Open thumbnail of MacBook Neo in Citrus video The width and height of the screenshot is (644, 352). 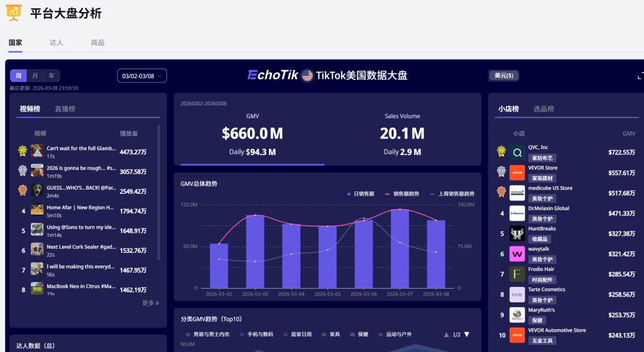click(37, 288)
